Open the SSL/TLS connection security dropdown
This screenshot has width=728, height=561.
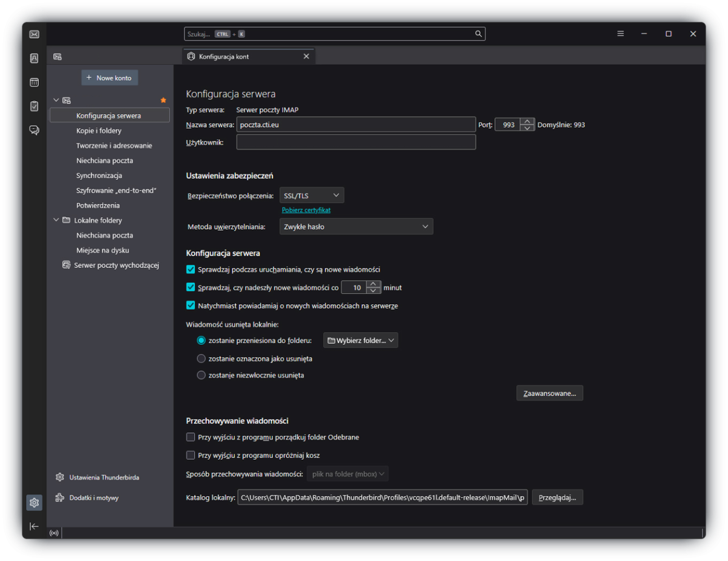point(311,195)
